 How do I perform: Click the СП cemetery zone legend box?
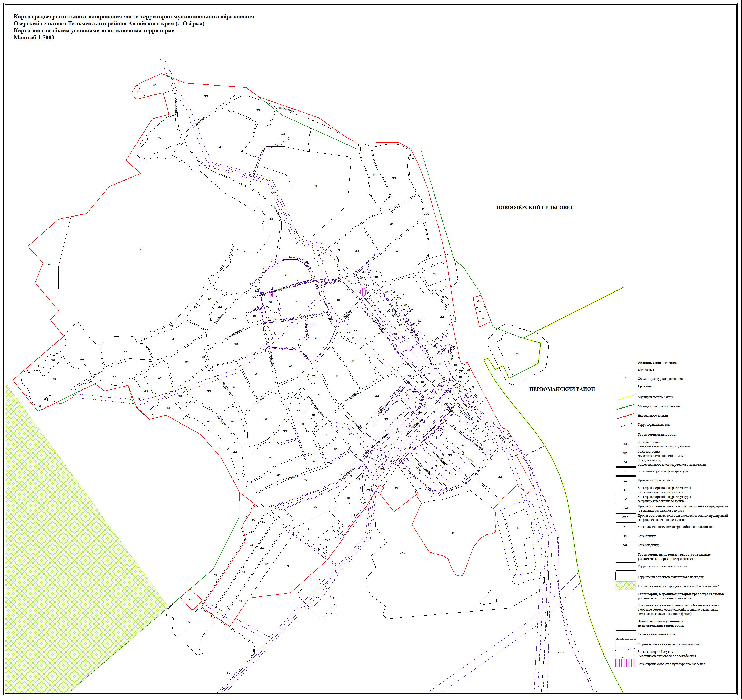625,545
